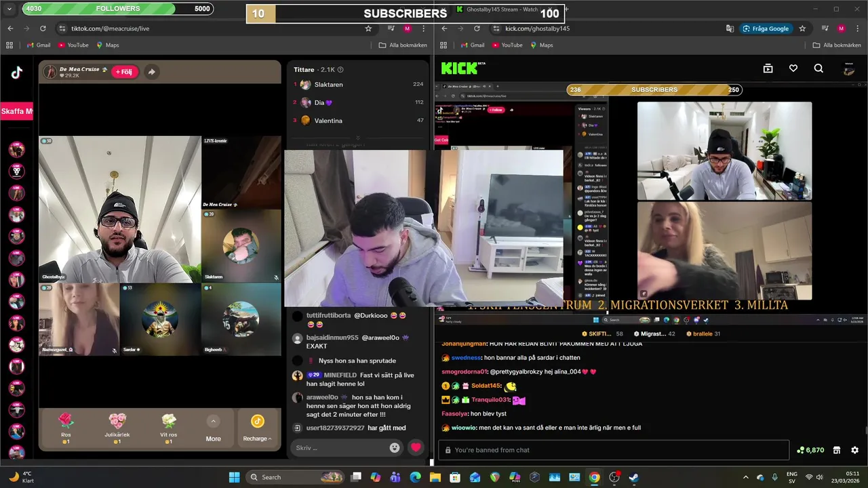Open the apps grid in left browser

[9, 45]
